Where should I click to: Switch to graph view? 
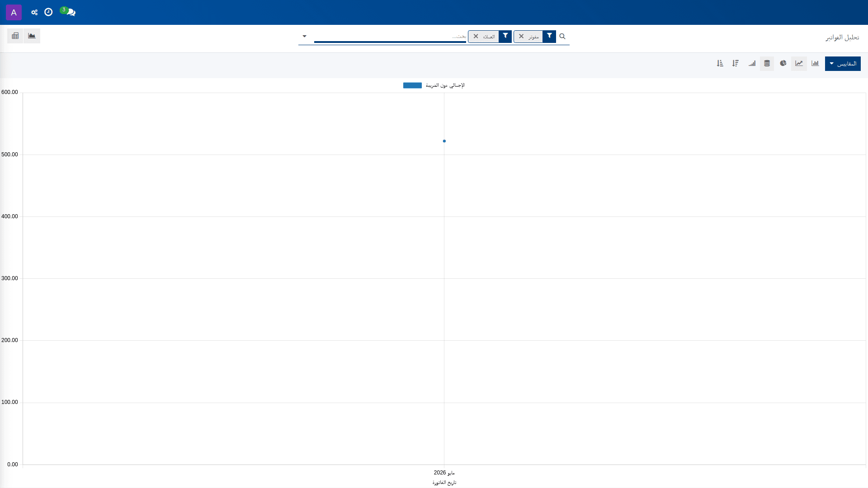click(x=32, y=36)
